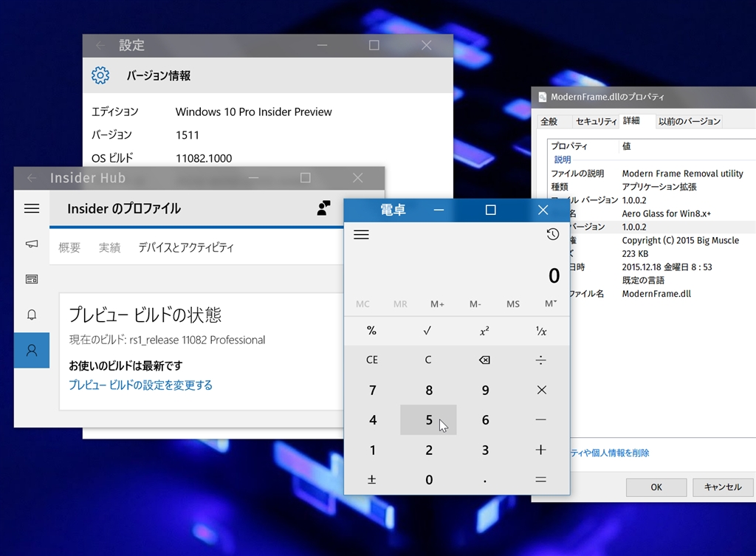756x556 pixels.
Task: Open the セキュリティ tab in properties dialog
Action: 597,122
